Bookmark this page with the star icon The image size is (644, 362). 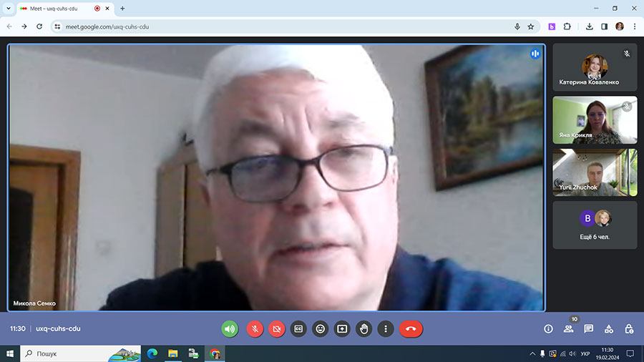pyautogui.click(x=531, y=26)
